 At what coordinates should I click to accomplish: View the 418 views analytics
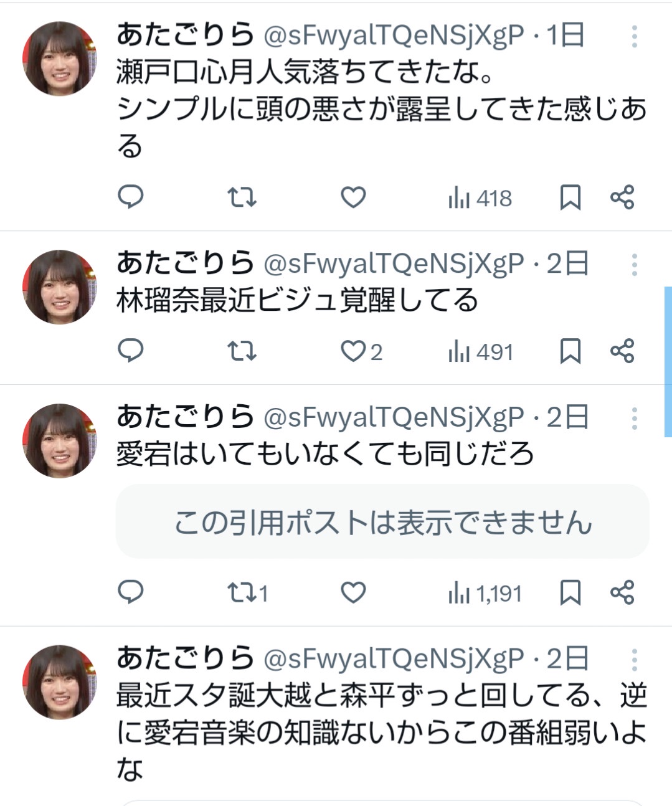(480, 199)
